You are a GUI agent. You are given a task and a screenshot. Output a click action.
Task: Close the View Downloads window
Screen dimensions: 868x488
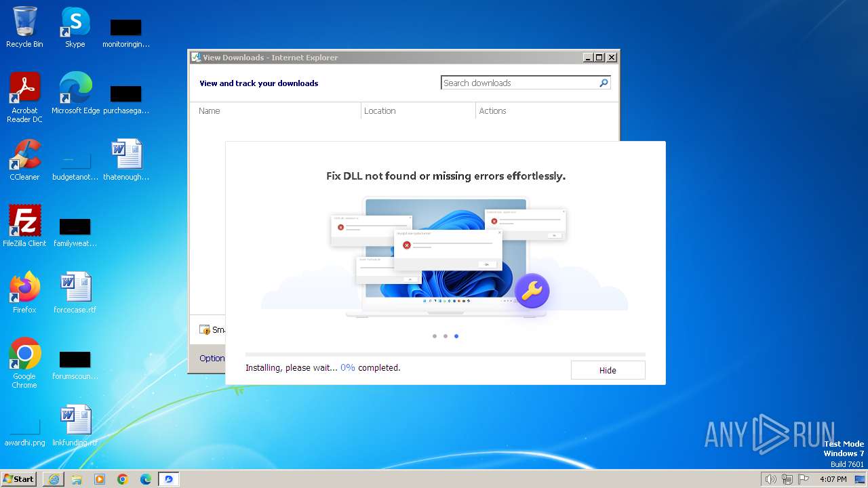612,58
